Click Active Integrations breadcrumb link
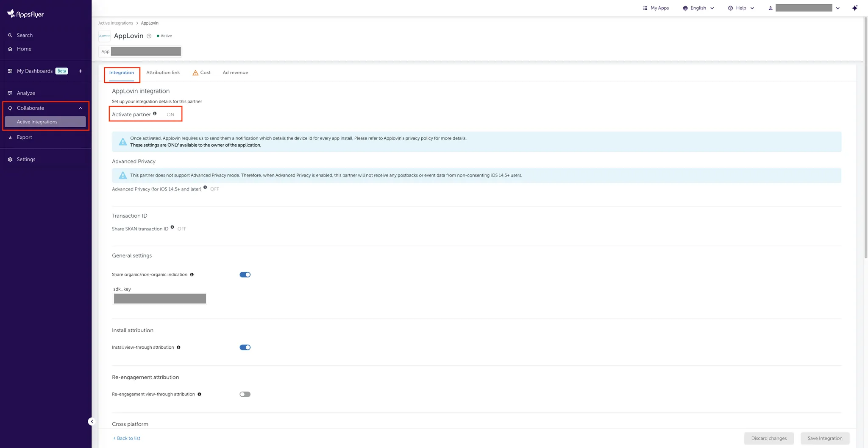Image resolution: width=868 pixels, height=448 pixels. pos(116,23)
